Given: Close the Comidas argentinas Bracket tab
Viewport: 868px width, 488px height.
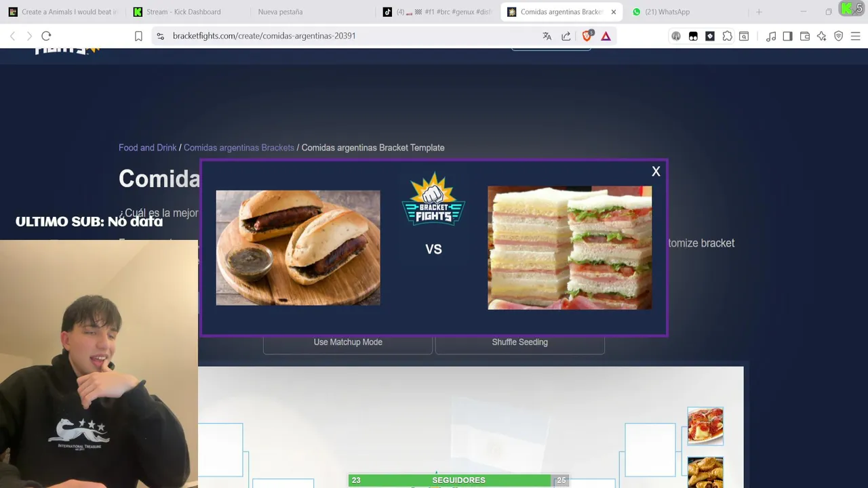Looking at the screenshot, I should pos(613,12).
